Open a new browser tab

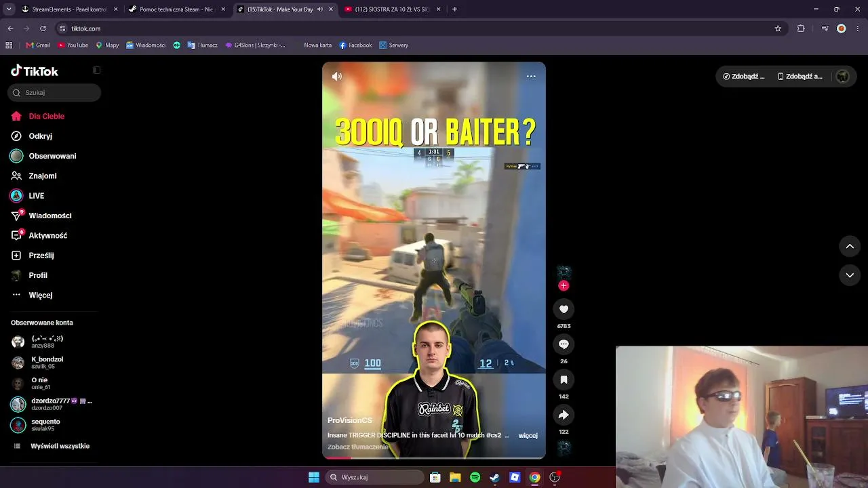454,9
